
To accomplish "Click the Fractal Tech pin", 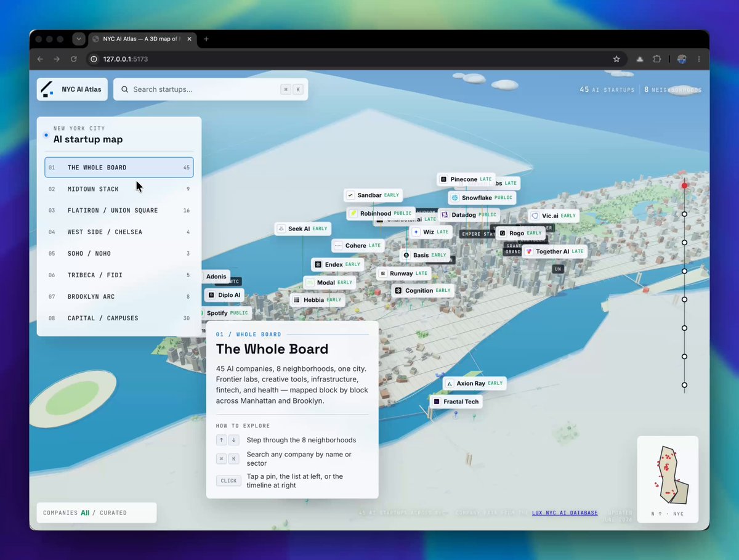I will [456, 402].
